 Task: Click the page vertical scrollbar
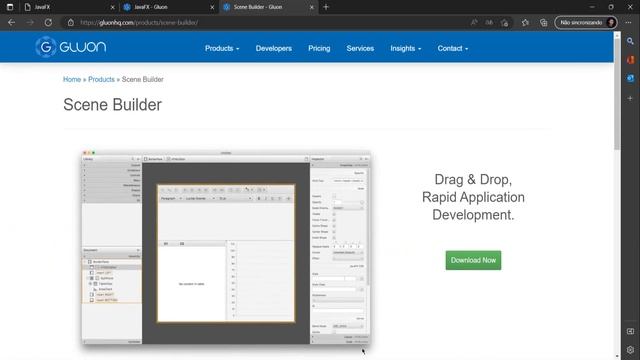coord(617,95)
